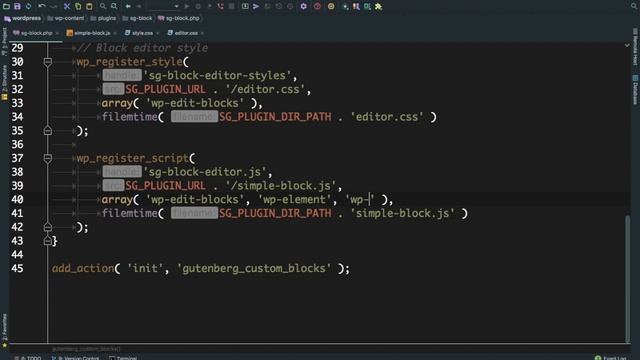640x360 pixels.
Task: Click the Stop square icon
Action: coord(232,6)
